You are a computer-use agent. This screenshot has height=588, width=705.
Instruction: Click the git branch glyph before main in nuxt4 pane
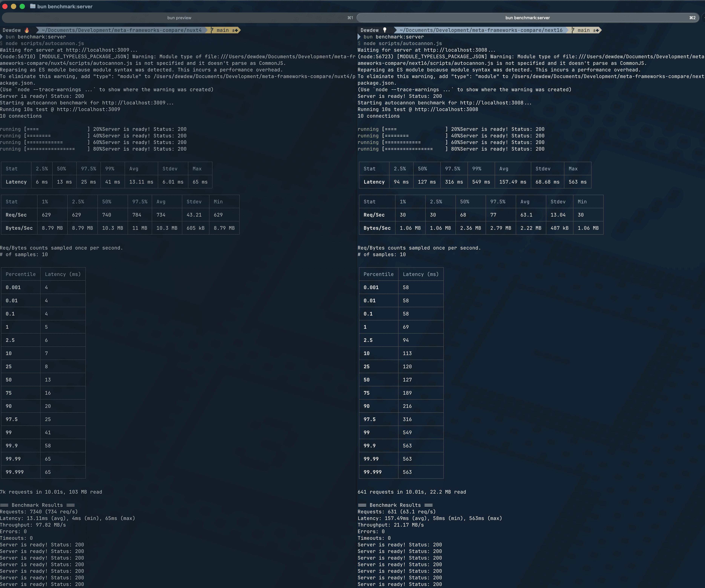tap(211, 30)
